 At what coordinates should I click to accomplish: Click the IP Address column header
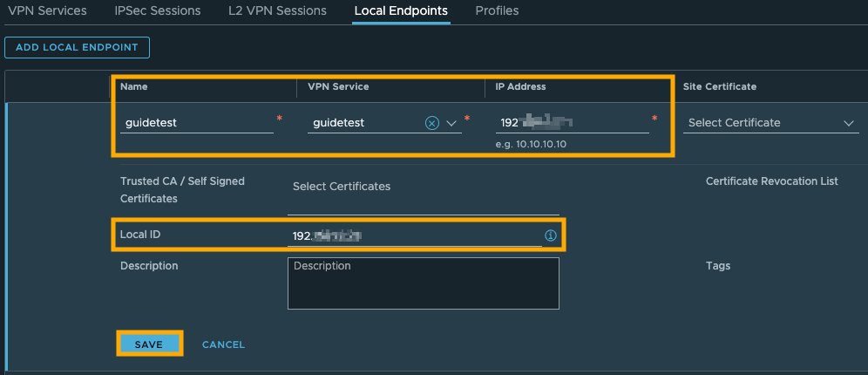point(520,86)
